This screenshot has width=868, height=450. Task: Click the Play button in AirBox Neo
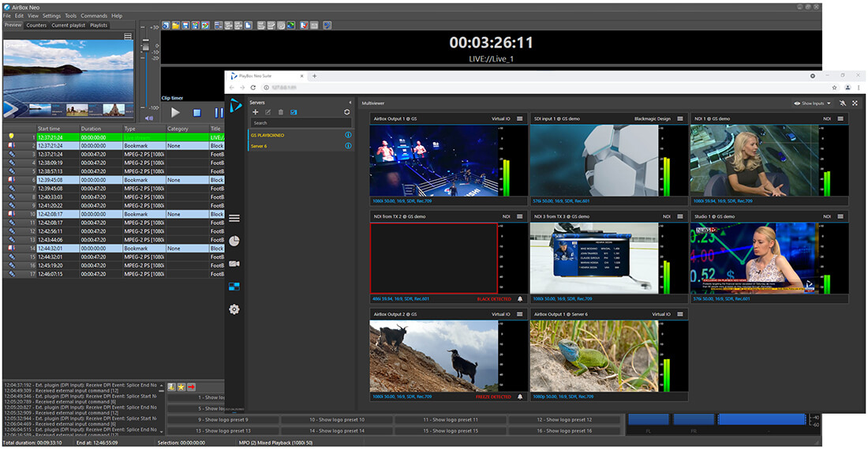pos(175,112)
